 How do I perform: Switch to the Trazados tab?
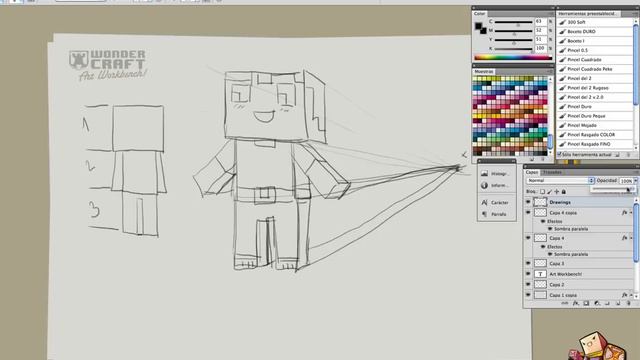click(551, 172)
